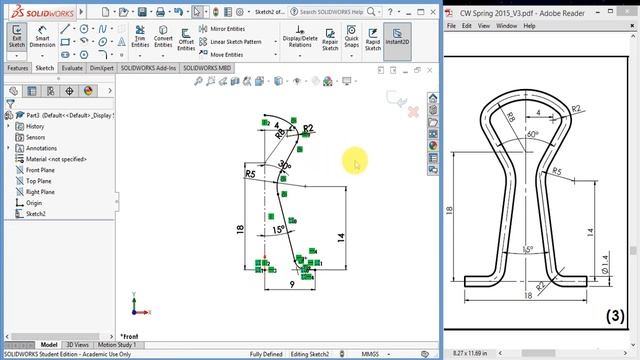Switch to the Evaluate tab
Screen dimensions: 640x360
pos(72,68)
